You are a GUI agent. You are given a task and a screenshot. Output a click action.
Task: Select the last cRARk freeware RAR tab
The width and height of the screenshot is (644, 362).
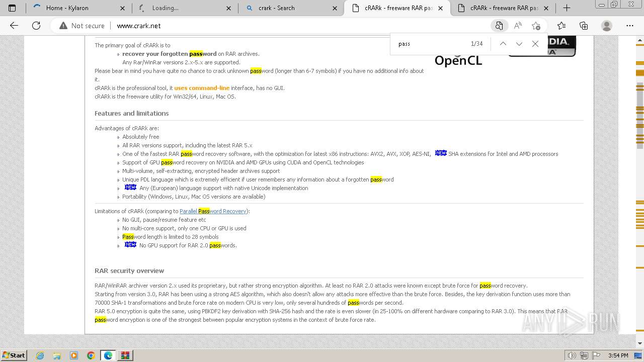click(504, 8)
